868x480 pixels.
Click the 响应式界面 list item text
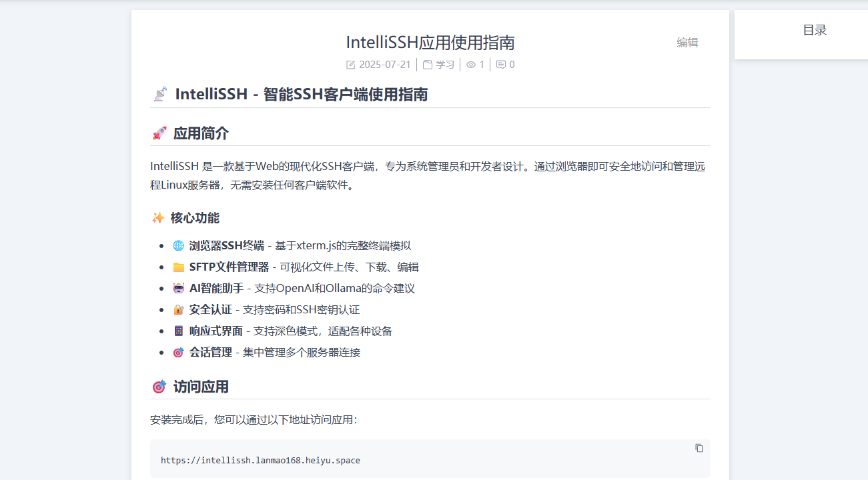click(x=216, y=331)
